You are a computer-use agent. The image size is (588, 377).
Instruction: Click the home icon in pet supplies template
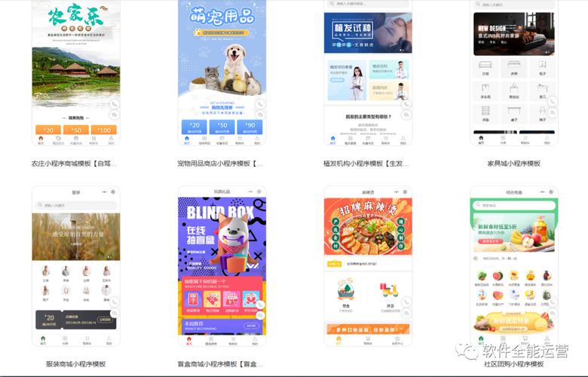click(x=187, y=139)
